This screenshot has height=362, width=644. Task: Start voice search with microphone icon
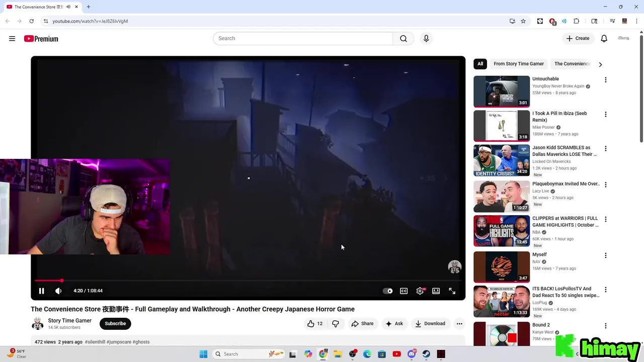[x=426, y=38]
